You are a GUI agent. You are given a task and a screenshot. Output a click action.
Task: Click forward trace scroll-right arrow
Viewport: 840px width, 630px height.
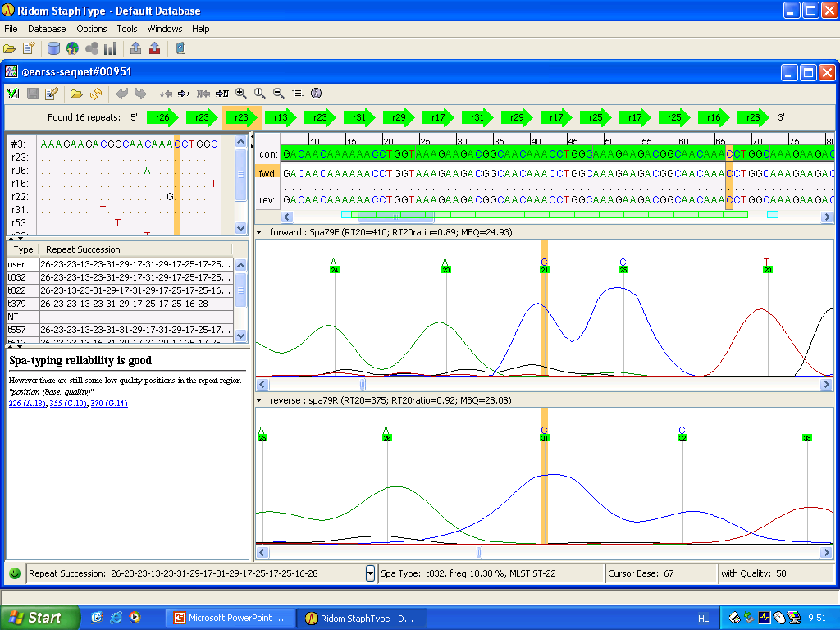826,384
